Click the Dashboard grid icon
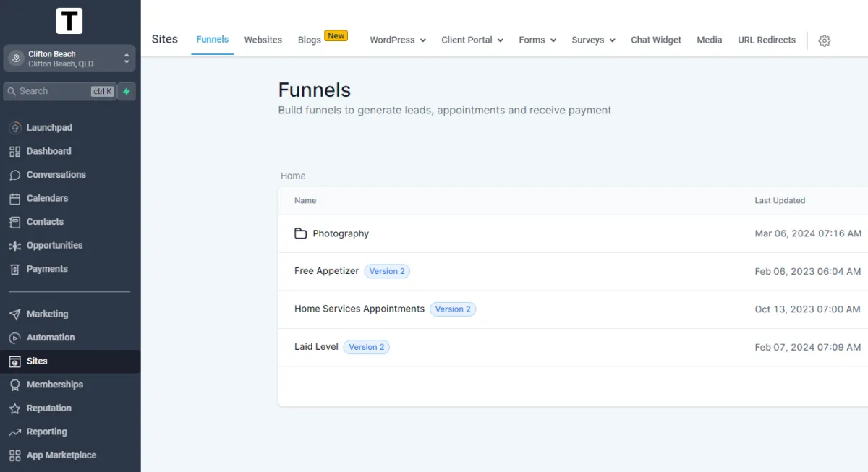868x472 pixels. [14, 151]
